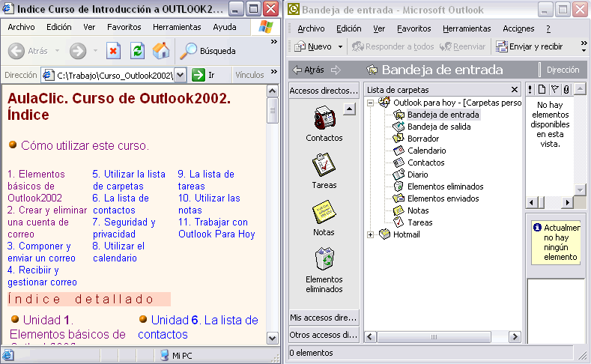
Task: Click Mis accesos directos group button
Action: tap(324, 318)
